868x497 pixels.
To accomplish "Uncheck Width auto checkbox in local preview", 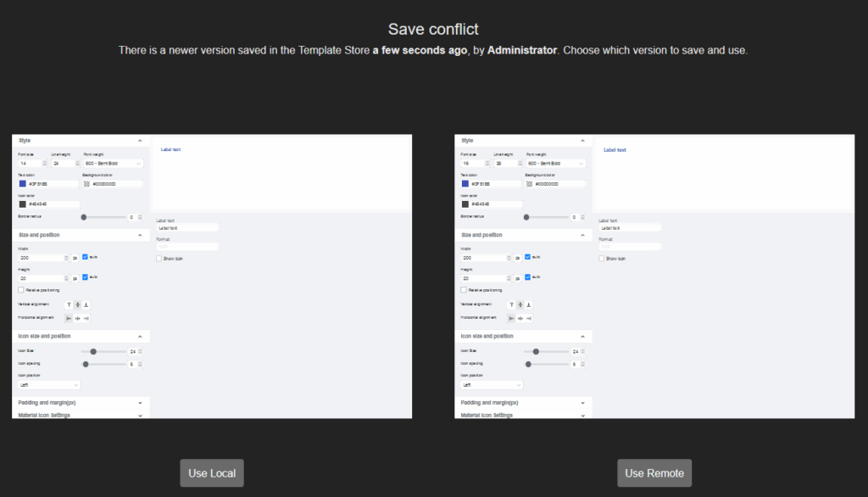I will [x=85, y=256].
